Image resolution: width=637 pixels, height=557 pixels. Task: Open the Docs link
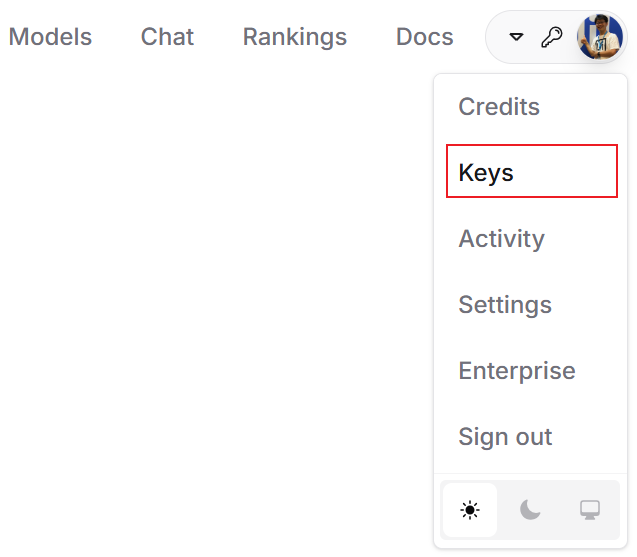(425, 37)
